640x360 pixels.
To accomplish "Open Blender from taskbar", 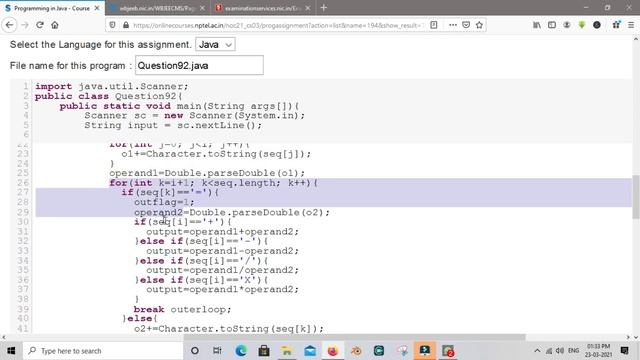I will 356,351.
